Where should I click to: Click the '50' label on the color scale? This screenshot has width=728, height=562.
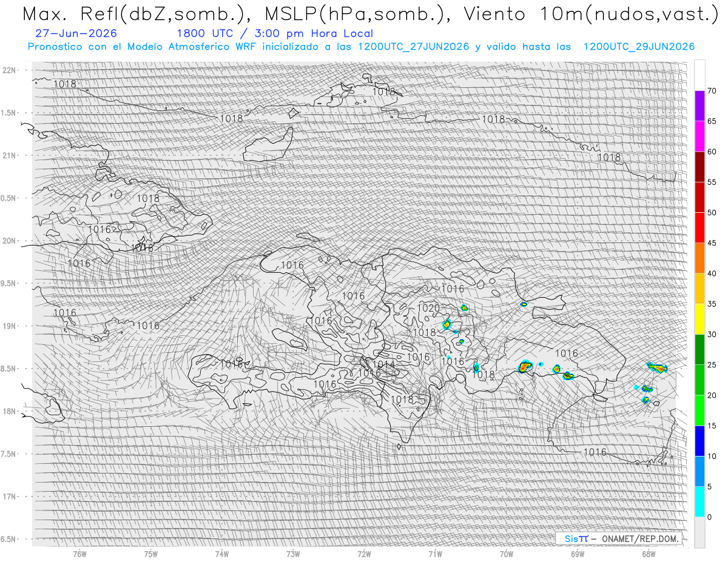712,213
